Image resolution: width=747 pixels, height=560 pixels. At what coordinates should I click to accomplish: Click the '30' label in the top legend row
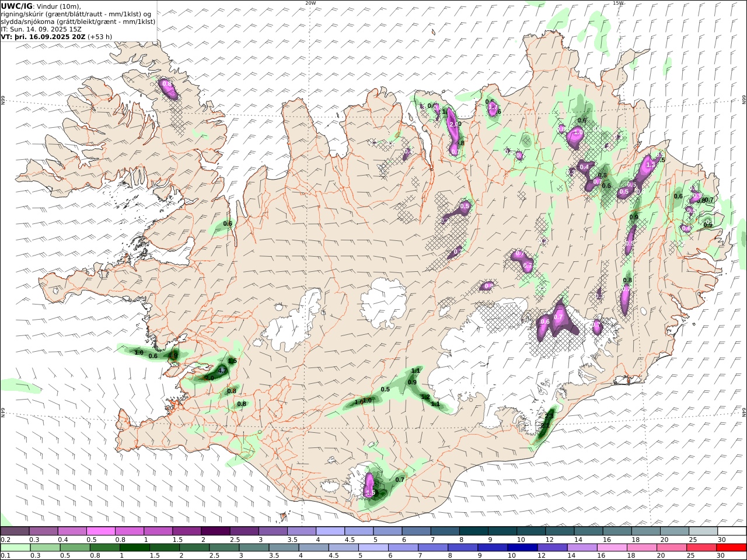pyautogui.click(x=721, y=540)
